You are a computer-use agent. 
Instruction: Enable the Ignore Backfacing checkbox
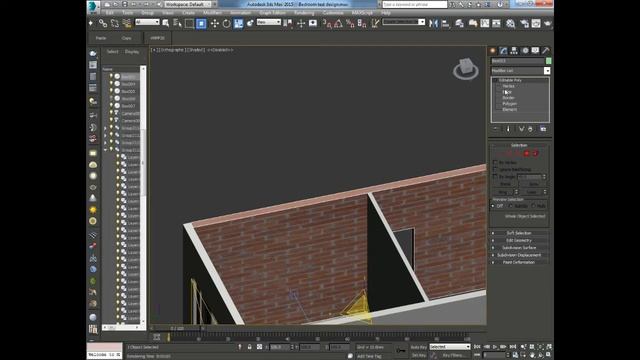click(x=496, y=169)
